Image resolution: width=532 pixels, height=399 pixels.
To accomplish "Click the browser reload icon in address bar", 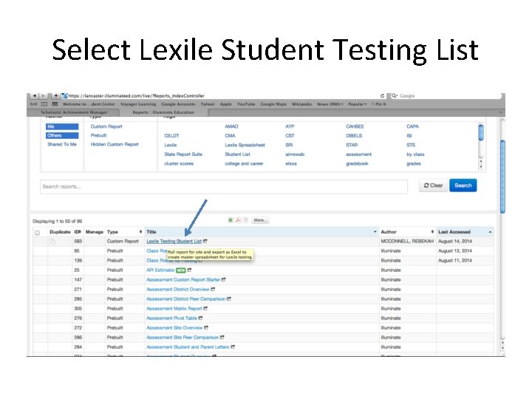I will [x=382, y=96].
